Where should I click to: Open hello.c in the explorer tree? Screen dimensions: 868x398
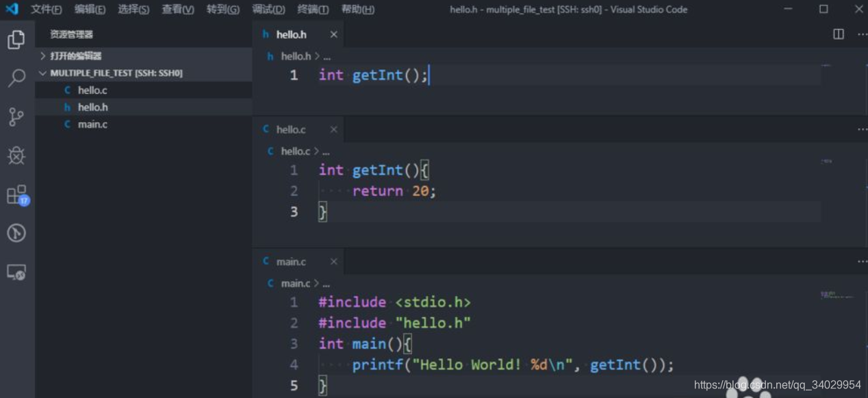(144, 90)
